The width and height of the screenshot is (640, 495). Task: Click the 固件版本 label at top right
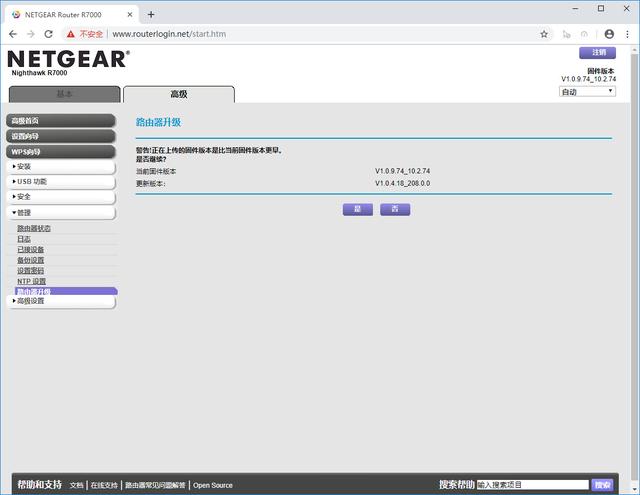pos(600,71)
